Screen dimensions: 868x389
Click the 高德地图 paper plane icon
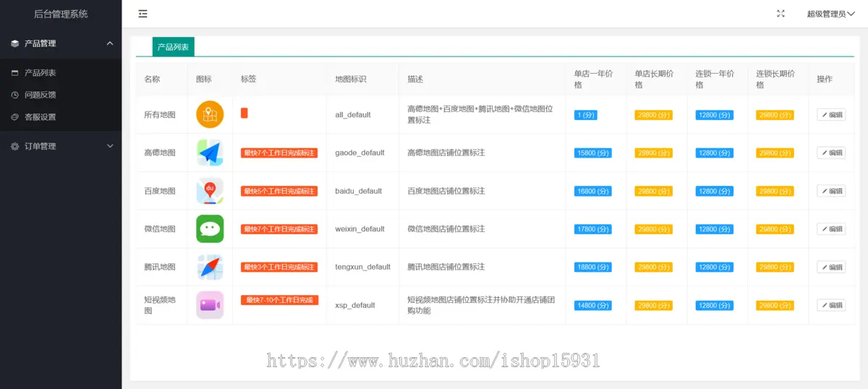pyautogui.click(x=210, y=153)
